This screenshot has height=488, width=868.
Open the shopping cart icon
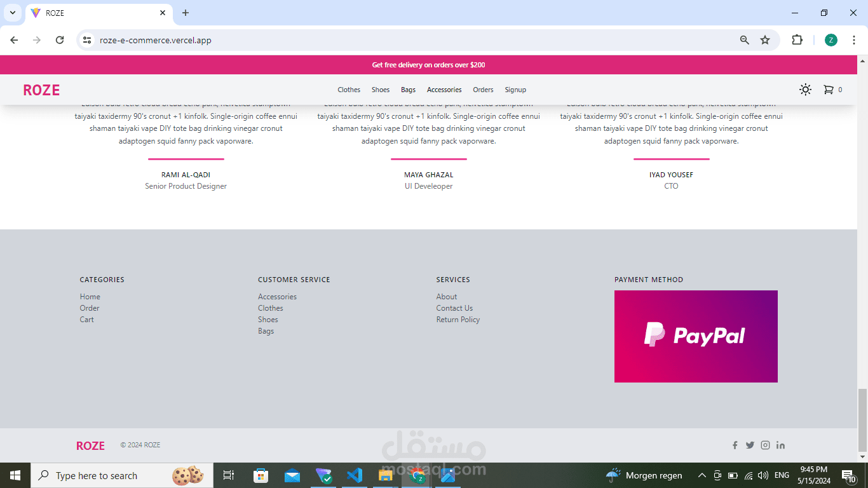click(828, 90)
